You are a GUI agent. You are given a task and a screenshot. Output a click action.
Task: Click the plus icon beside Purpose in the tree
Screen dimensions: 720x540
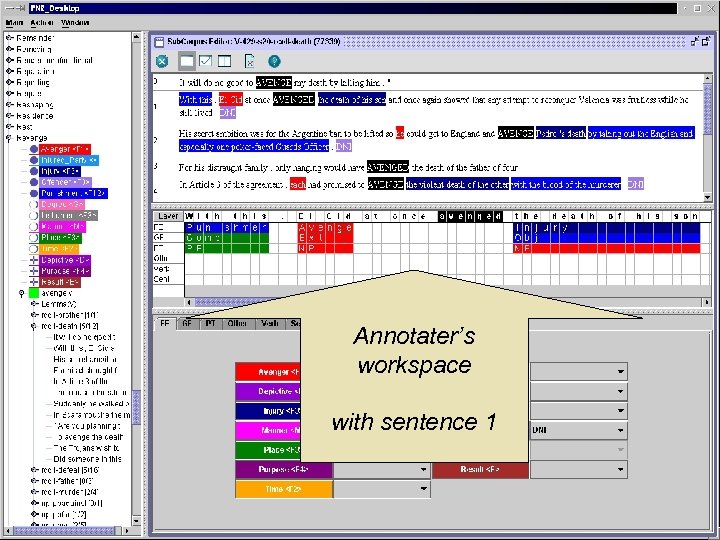coord(34,271)
